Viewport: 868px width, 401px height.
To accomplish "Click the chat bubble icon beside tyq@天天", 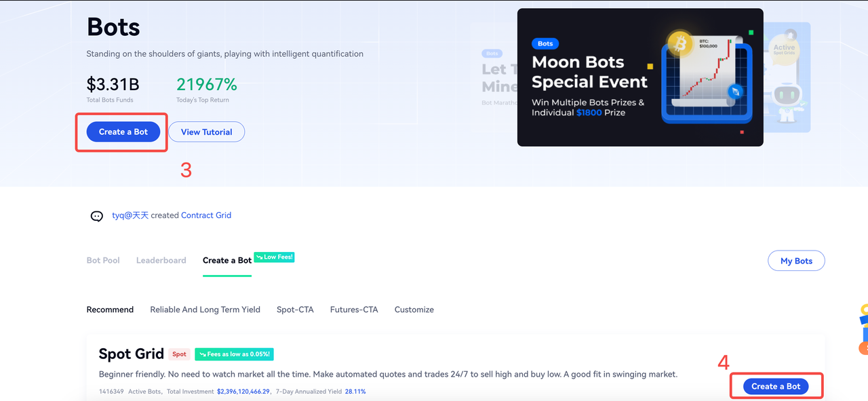I will pyautogui.click(x=97, y=216).
